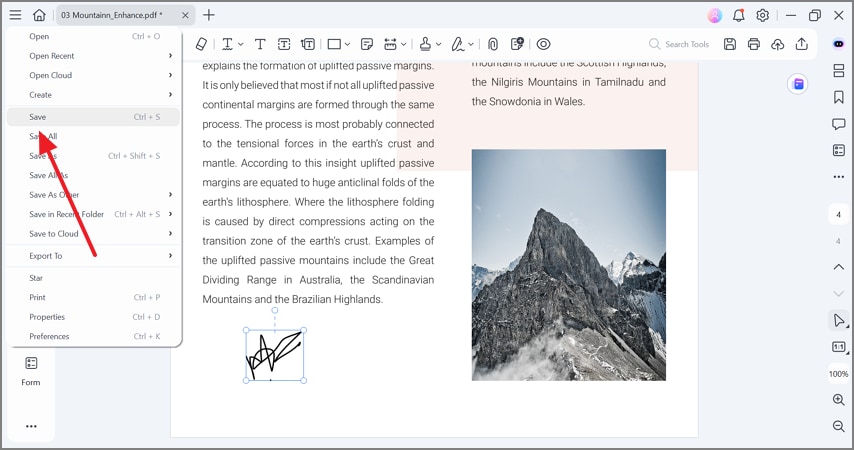Go to the Home screen icon
854x450 pixels.
(x=39, y=15)
